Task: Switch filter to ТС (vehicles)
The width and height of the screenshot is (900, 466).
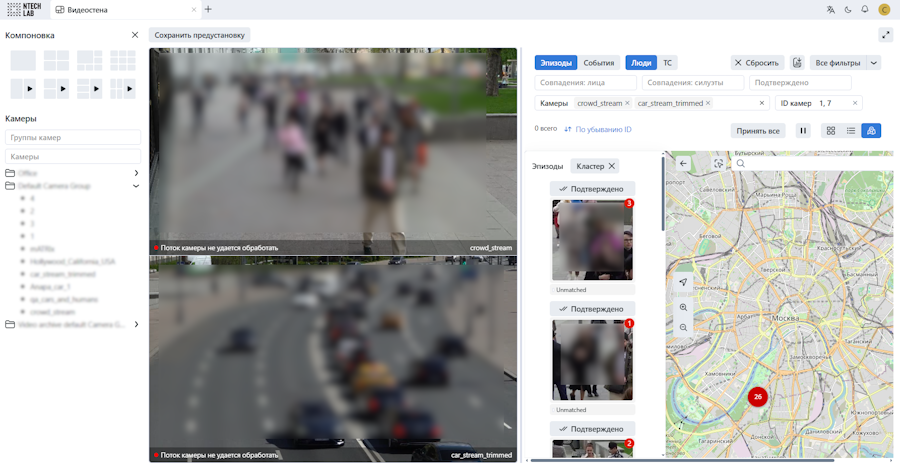Action: [667, 63]
